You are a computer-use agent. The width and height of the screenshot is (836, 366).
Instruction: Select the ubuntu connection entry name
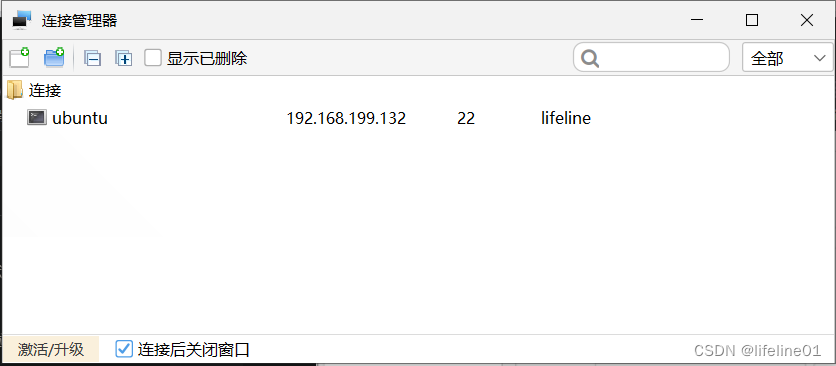pos(80,118)
